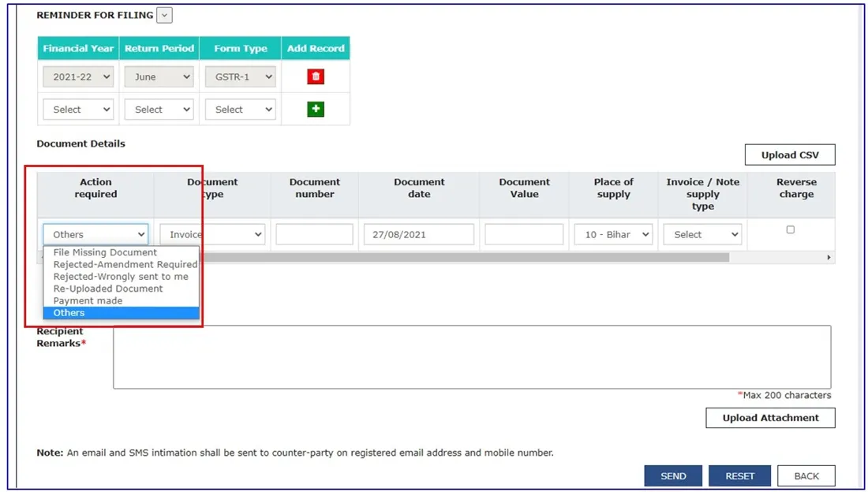Open the empty Form Type Select dropdown

point(240,110)
